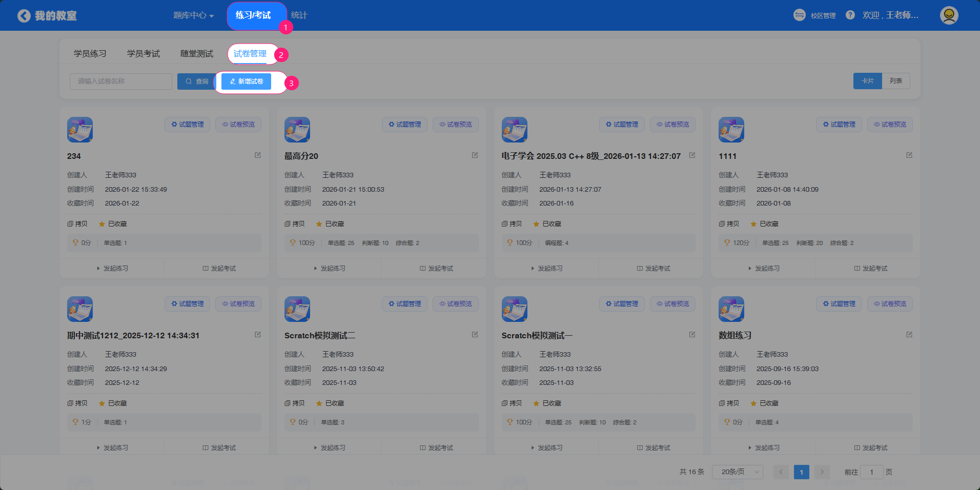
Task: Switch to the 学员考试 tab
Action: (144, 54)
